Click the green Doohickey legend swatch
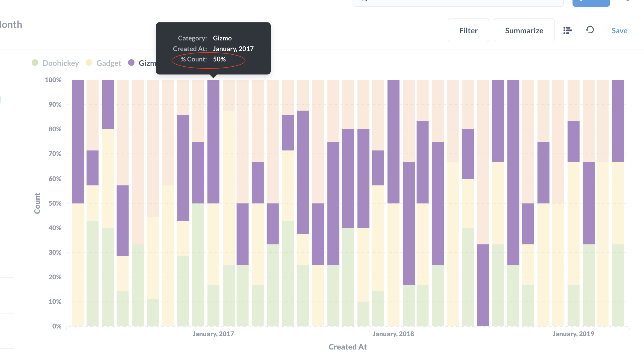Image resolution: width=644 pixels, height=361 pixels. (35, 63)
